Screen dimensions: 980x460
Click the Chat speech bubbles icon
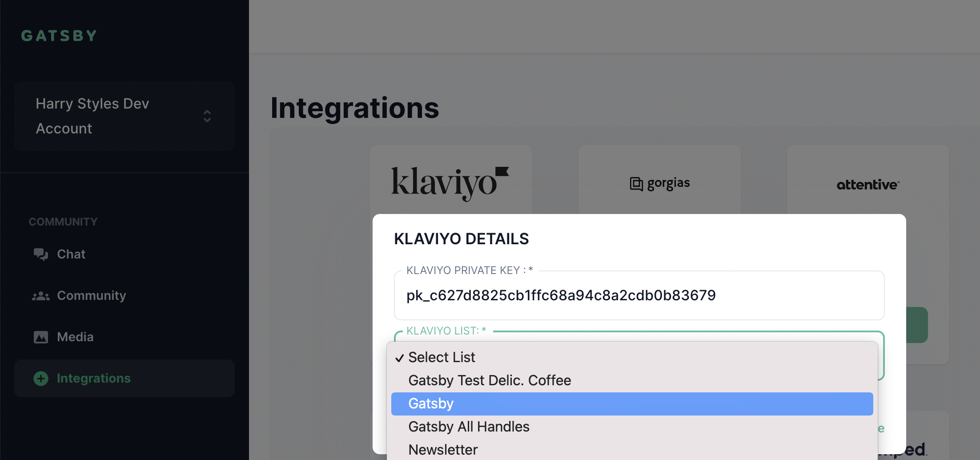pos(41,254)
